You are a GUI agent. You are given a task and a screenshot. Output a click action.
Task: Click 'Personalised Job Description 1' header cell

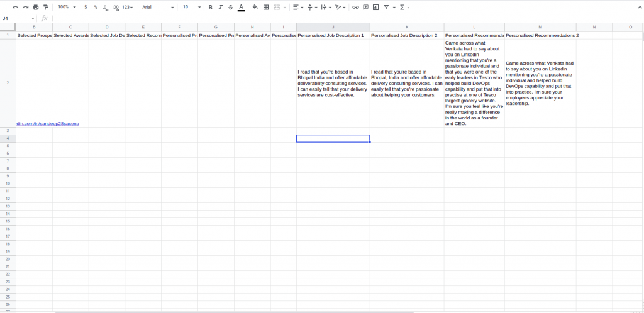[x=333, y=36]
